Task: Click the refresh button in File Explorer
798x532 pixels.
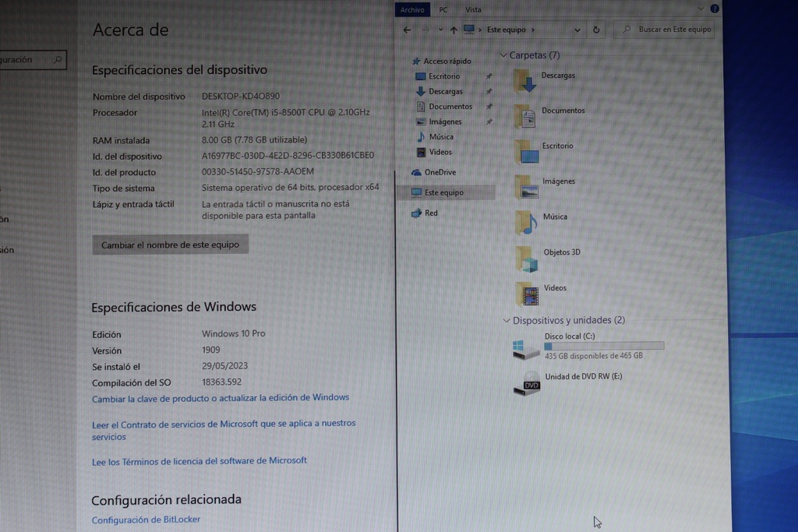Action: 596,30
